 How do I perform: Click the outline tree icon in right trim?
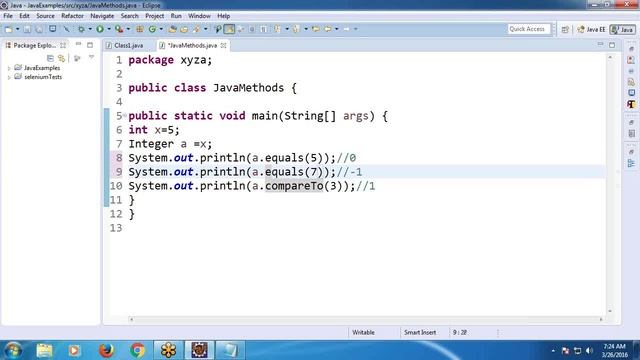click(x=631, y=164)
